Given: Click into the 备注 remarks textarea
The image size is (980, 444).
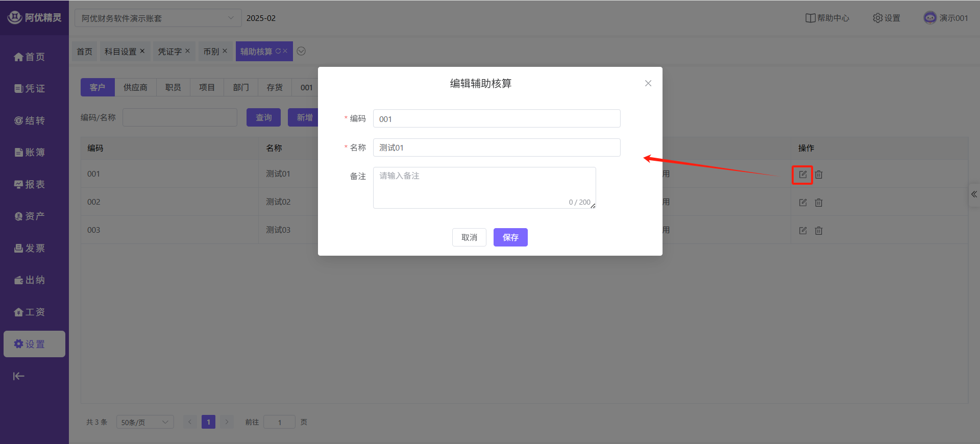Looking at the screenshot, I should point(484,187).
